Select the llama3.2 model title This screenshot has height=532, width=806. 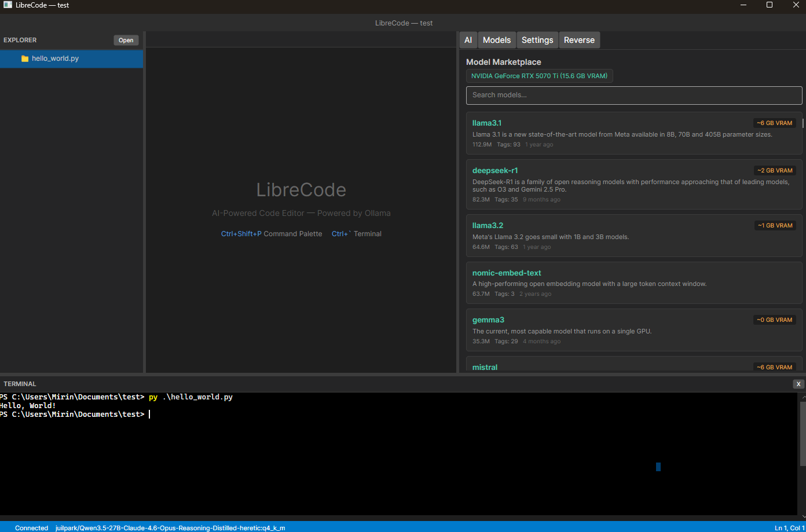488,225
